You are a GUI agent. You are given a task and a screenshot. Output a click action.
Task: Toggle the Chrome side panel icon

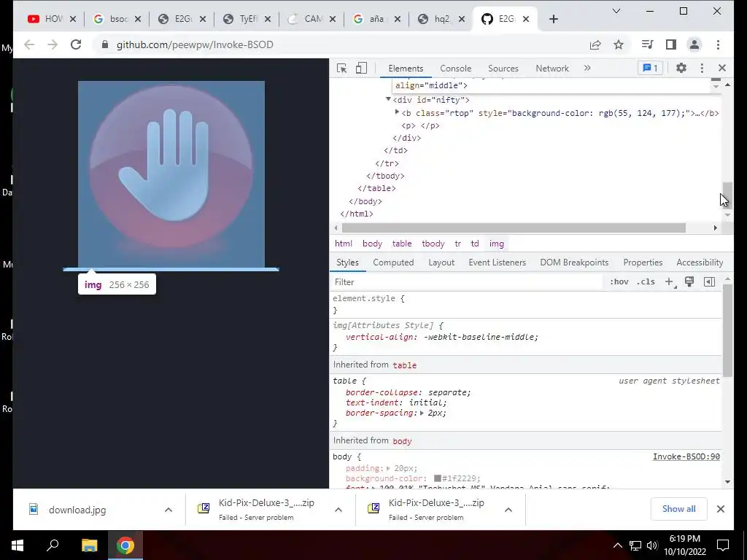pyautogui.click(x=671, y=44)
